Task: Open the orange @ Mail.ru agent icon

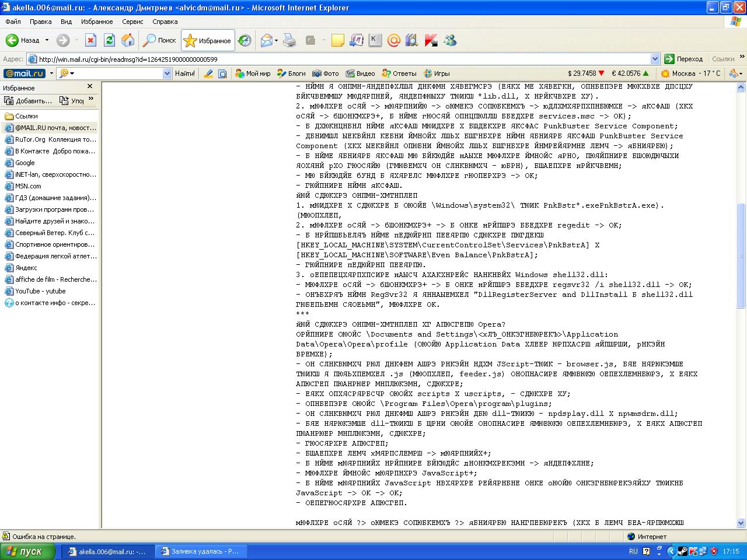Action: tap(393, 40)
